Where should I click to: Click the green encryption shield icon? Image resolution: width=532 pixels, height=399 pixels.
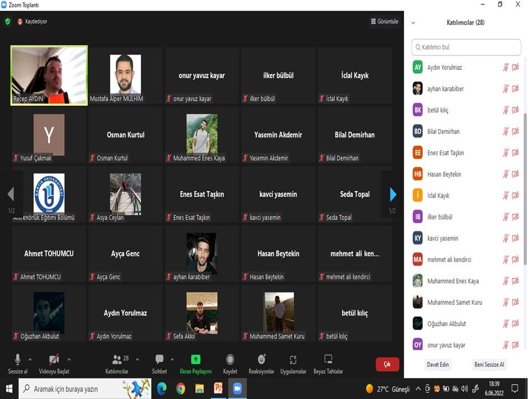click(8, 22)
